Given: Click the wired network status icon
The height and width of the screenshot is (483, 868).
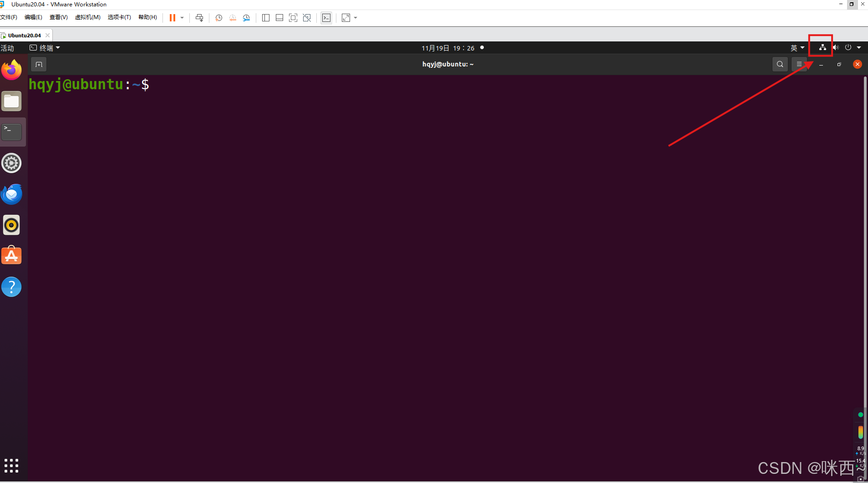Looking at the screenshot, I should point(822,47).
